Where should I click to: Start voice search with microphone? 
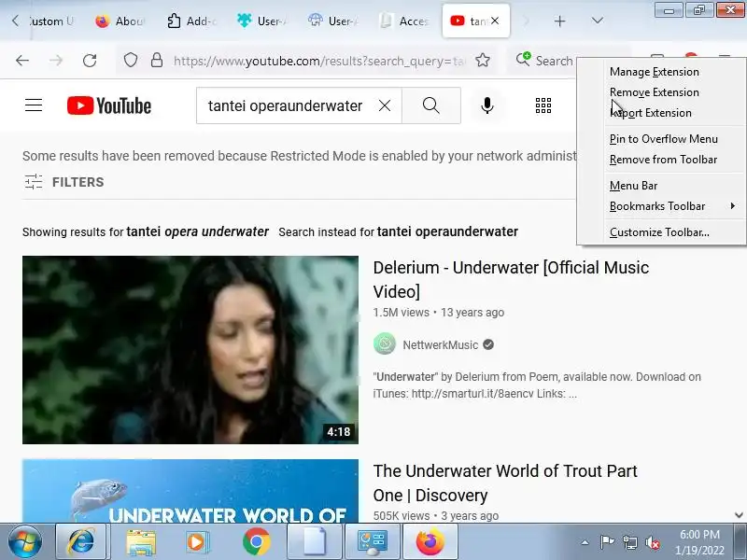(x=486, y=105)
